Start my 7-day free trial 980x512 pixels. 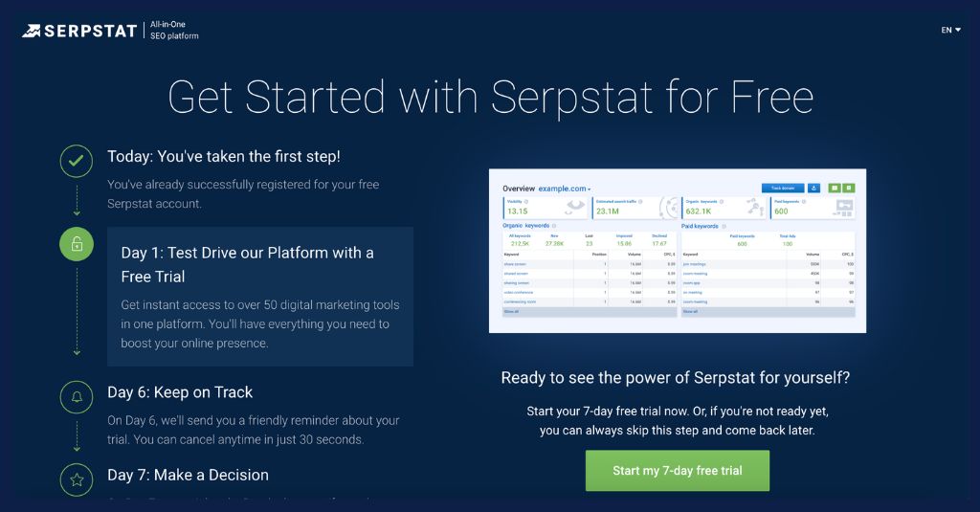678,471
